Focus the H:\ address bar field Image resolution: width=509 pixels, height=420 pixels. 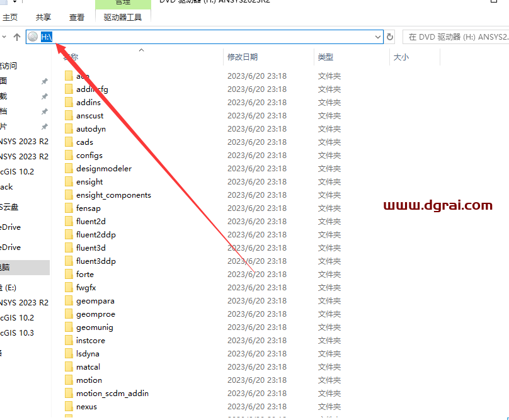tap(205, 37)
